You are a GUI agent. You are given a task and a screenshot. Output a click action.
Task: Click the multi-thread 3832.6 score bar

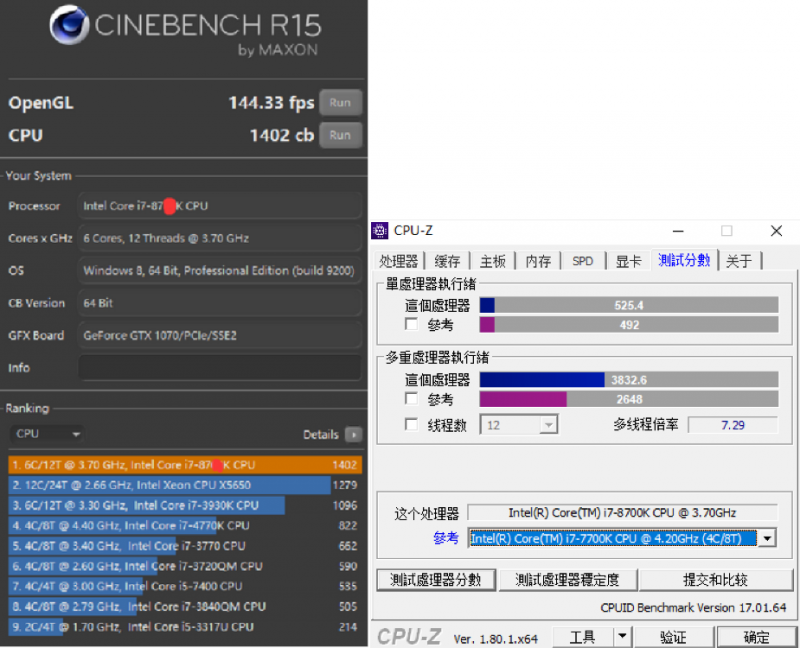629,380
